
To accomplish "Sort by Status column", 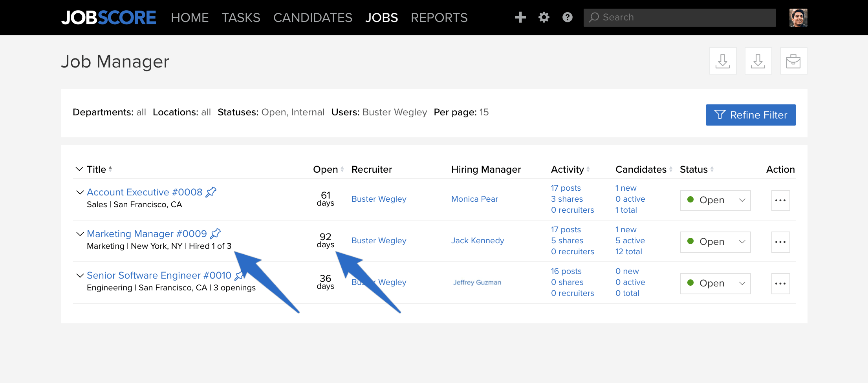I will (712, 169).
